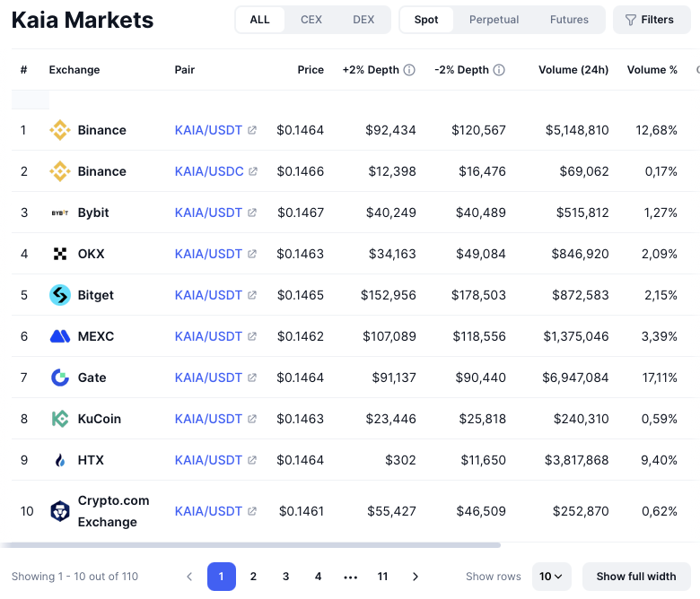Open external link icon in Gate row
Viewport: 700px width, 599px height.
[x=252, y=378]
